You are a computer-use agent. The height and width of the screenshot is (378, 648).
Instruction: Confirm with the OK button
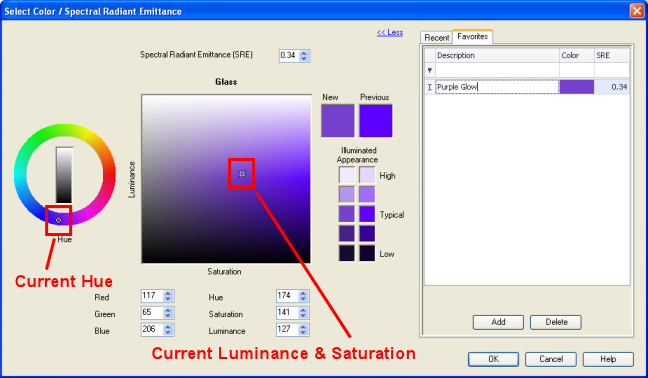coord(493,359)
